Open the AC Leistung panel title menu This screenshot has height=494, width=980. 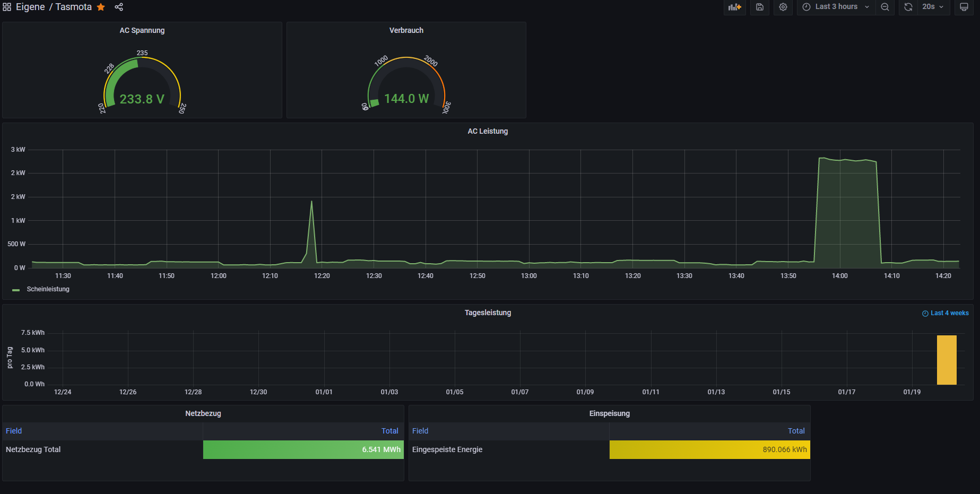[x=487, y=131]
